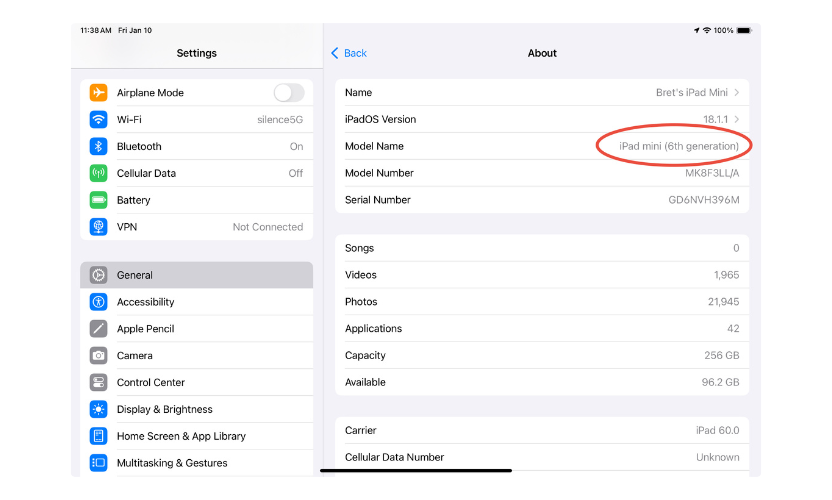Open Camera settings
The image size is (832, 500).
pos(196,356)
